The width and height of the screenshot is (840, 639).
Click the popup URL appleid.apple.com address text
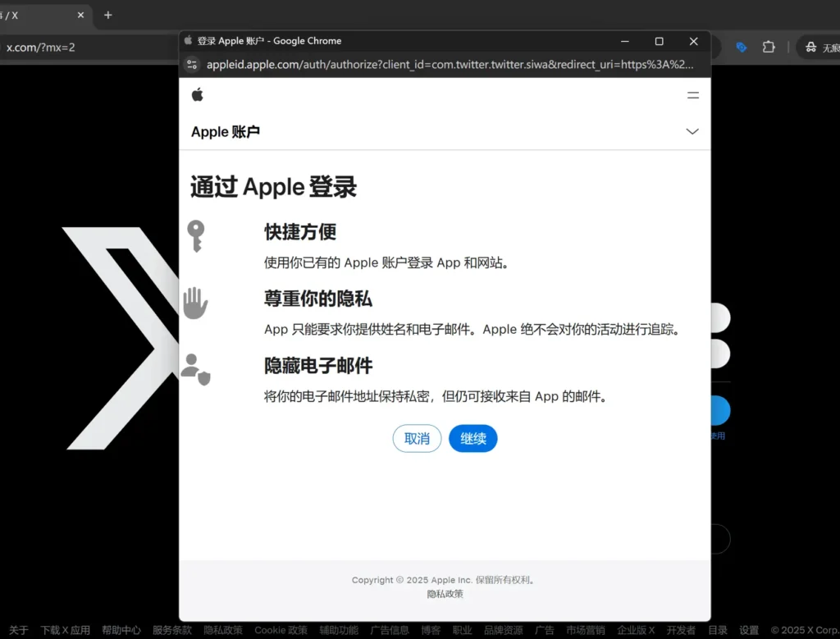coord(450,65)
